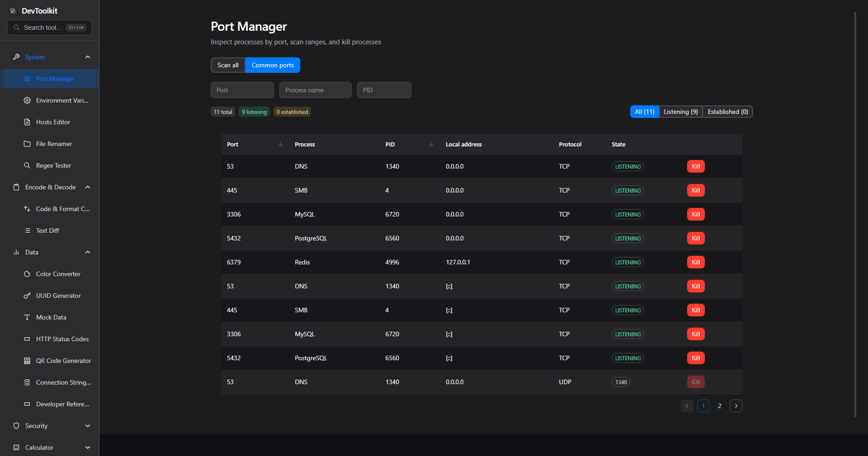Collapse the Data section chevron
Screen dimensions: 868x456
88,252
